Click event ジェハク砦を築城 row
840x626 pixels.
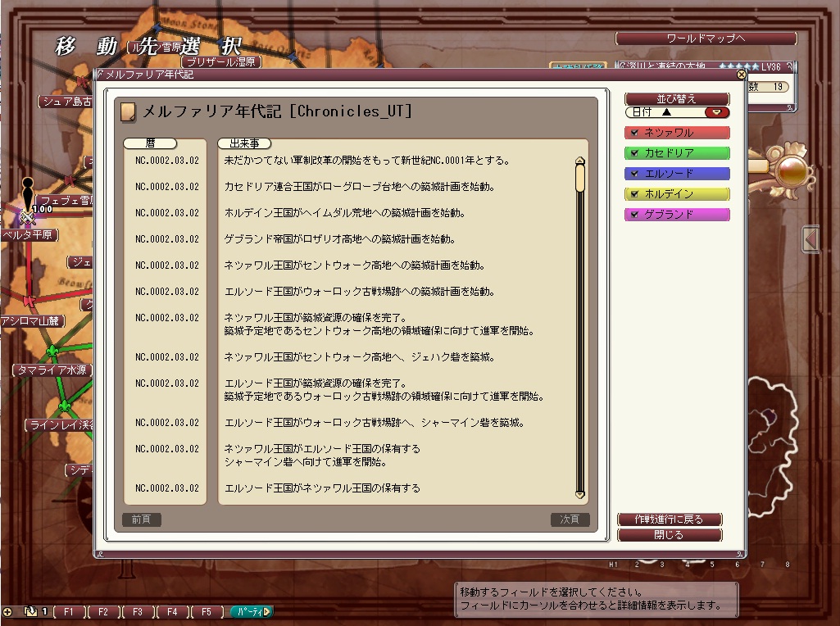[359, 356]
